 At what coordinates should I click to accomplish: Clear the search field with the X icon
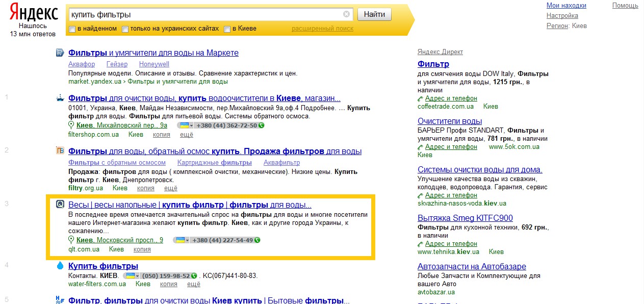[347, 14]
